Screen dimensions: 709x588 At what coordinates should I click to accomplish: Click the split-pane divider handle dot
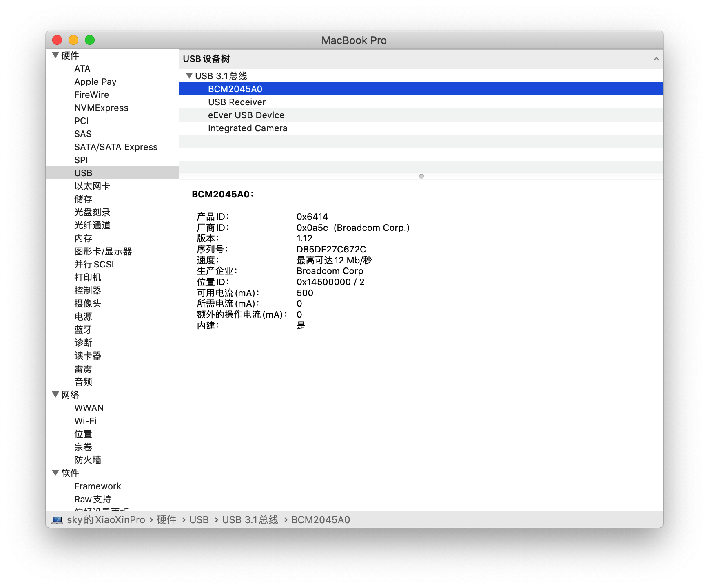[x=421, y=176]
